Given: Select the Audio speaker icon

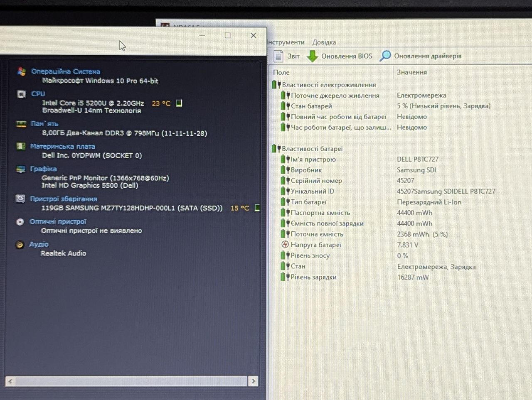Looking at the screenshot, I should tap(20, 245).
